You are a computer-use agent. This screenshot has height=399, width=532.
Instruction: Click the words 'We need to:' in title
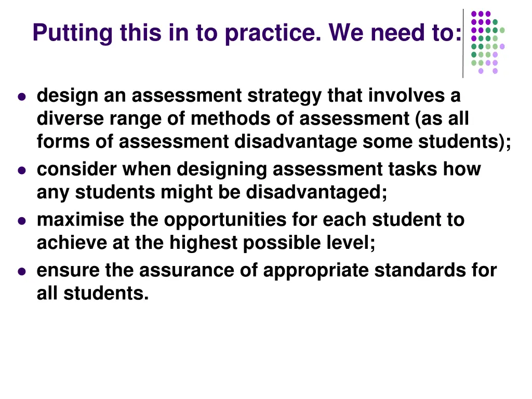395,33
